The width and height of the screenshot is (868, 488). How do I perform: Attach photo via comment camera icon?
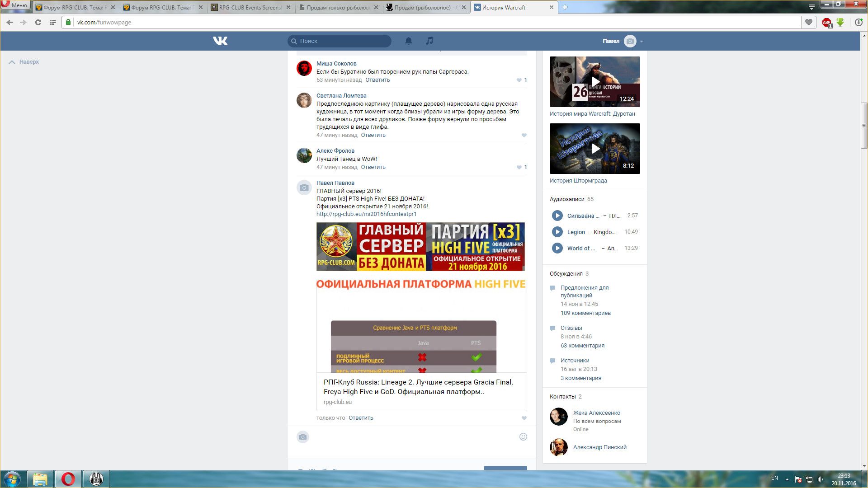tap(303, 437)
